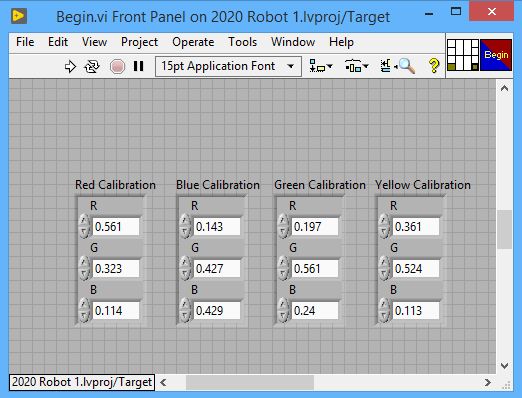Image resolution: width=522 pixels, height=398 pixels.
Task: Click stepper for Red Calibration B
Action: [84, 310]
